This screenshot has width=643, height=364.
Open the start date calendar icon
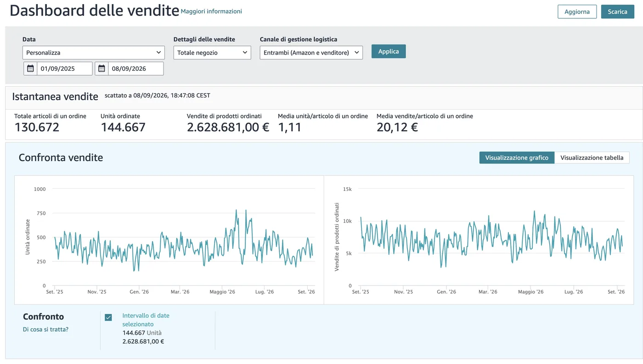(x=30, y=68)
